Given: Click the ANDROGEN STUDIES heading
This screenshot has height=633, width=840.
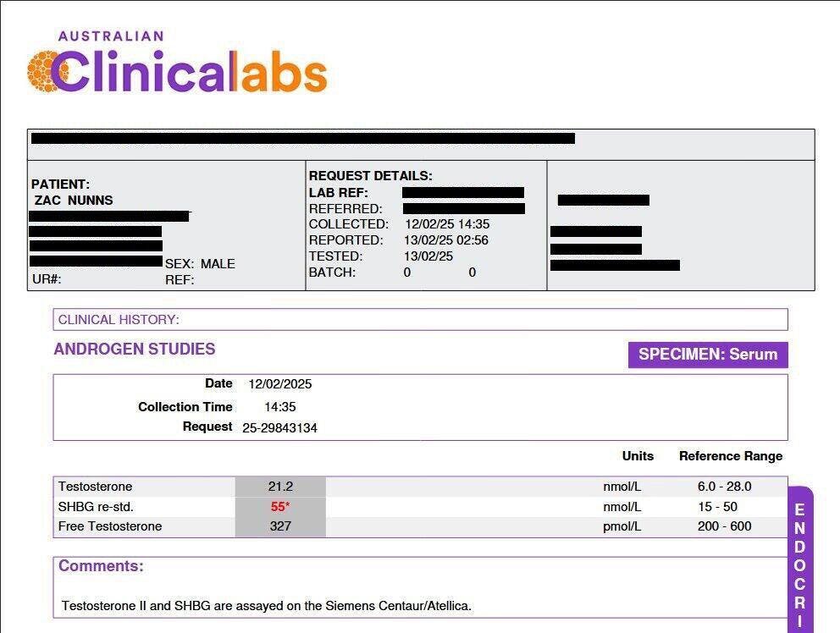Looking at the screenshot, I should click(135, 350).
